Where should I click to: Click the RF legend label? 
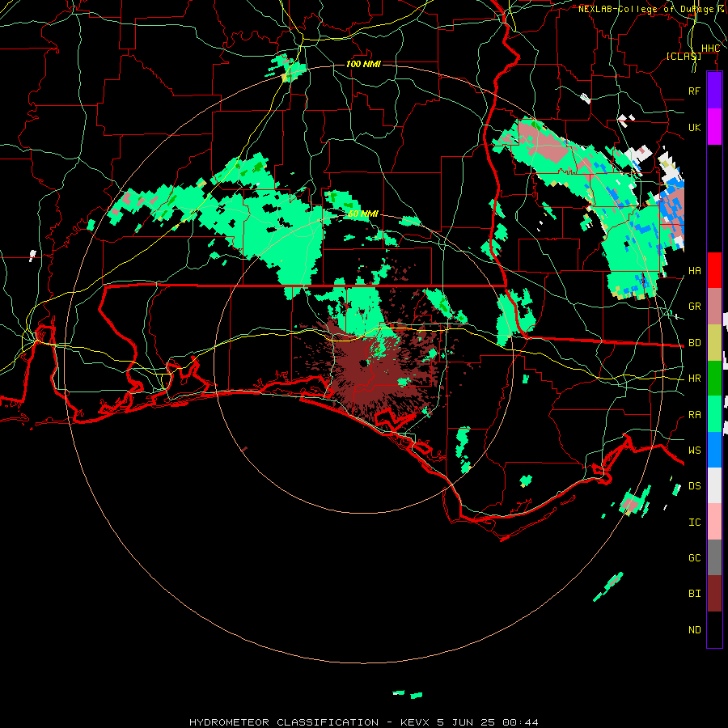694,91
